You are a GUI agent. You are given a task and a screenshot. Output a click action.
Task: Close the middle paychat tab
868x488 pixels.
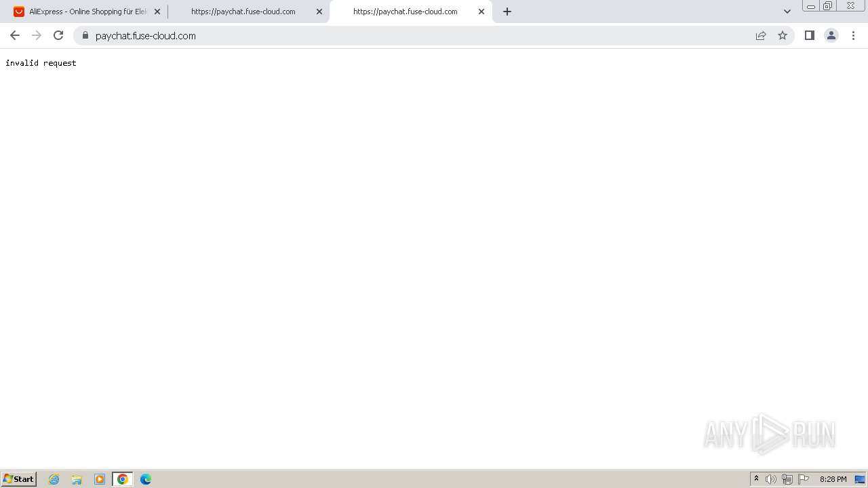point(319,12)
